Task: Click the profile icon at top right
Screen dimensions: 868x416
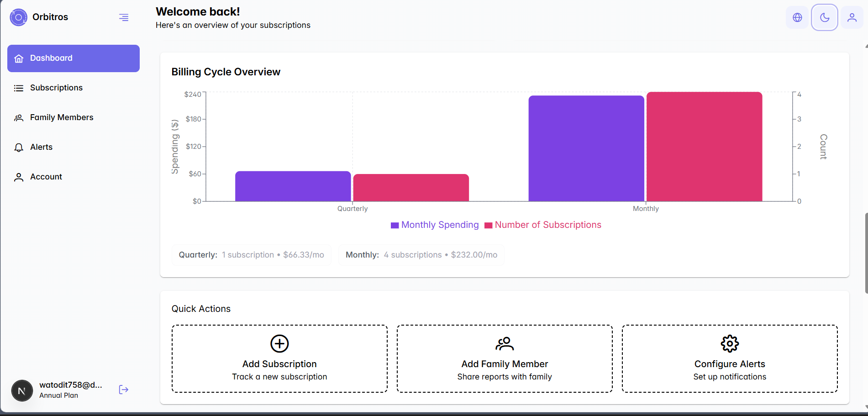Action: point(852,17)
